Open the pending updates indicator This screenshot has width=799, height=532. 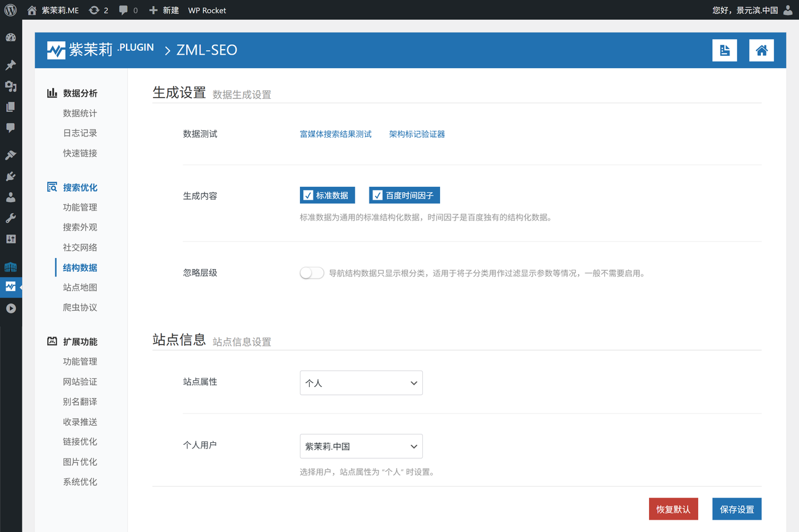[98, 10]
